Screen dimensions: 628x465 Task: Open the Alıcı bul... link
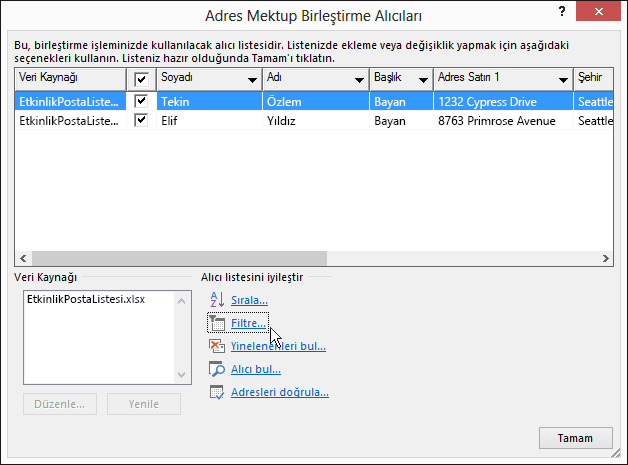point(256,369)
